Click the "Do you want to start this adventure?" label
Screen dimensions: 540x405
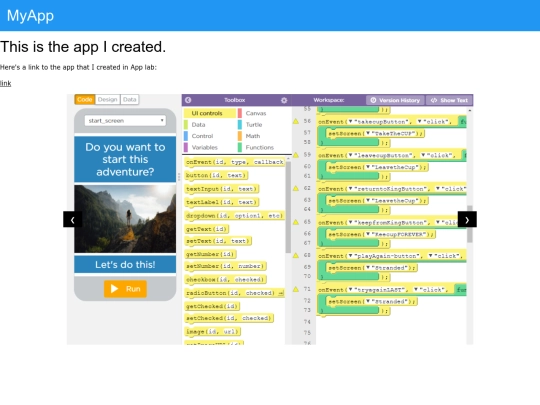[125, 159]
